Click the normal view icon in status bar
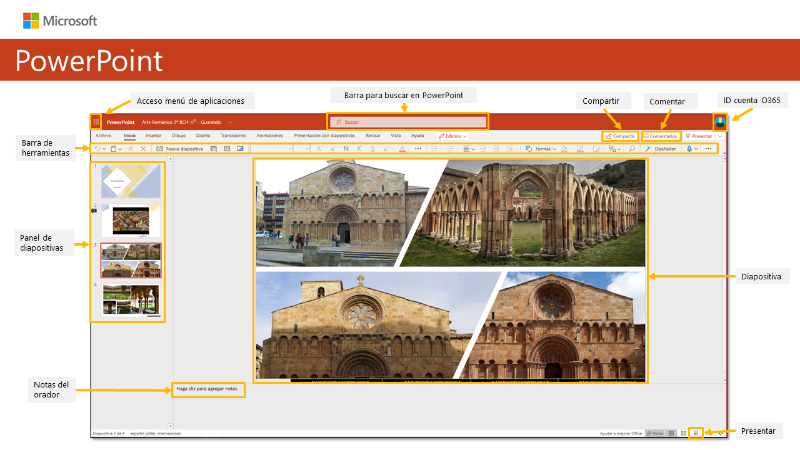Image resolution: width=800 pixels, height=450 pixels. (x=671, y=433)
